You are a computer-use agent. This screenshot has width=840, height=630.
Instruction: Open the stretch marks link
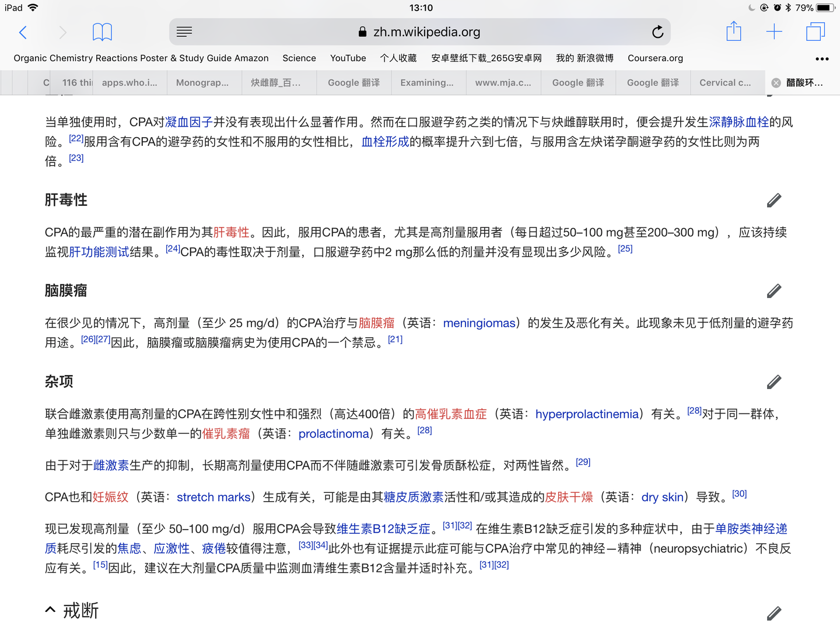click(213, 497)
